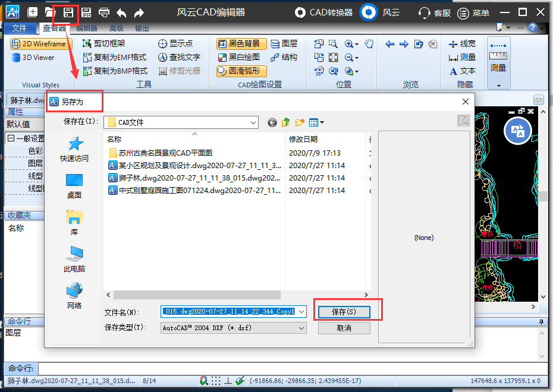The image size is (553, 392).
Task: Click 测量 in the 隐藏 group
Action: 462,57
